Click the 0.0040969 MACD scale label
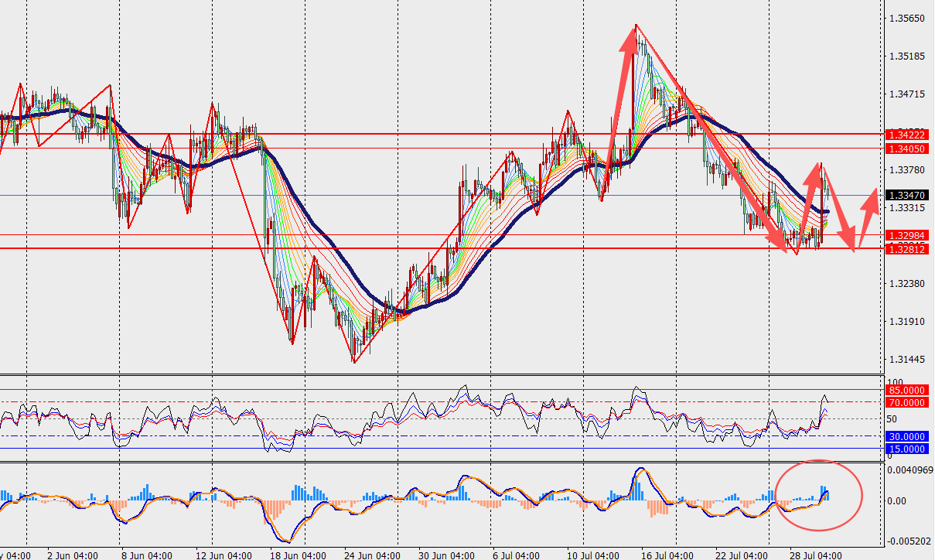The height and width of the screenshot is (560, 935). (910, 470)
